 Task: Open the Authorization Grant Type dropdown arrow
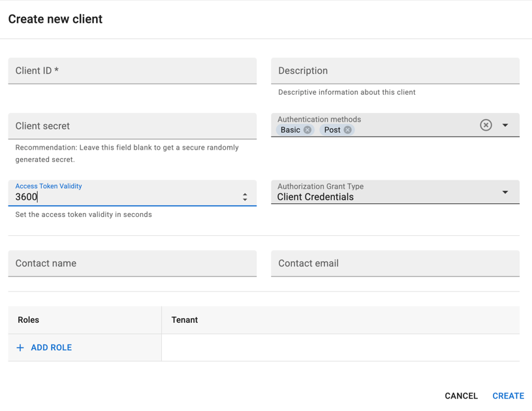[x=505, y=192]
